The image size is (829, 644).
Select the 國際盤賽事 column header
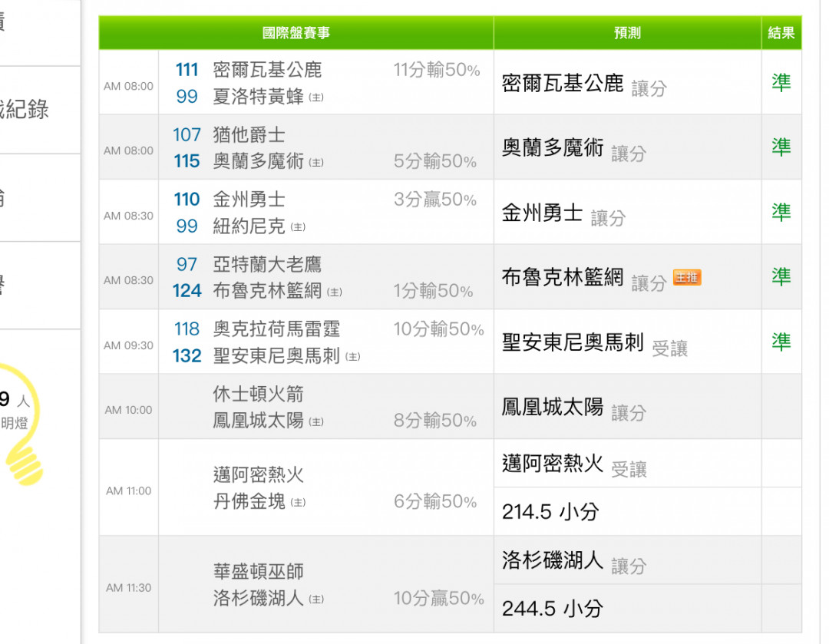point(296,33)
